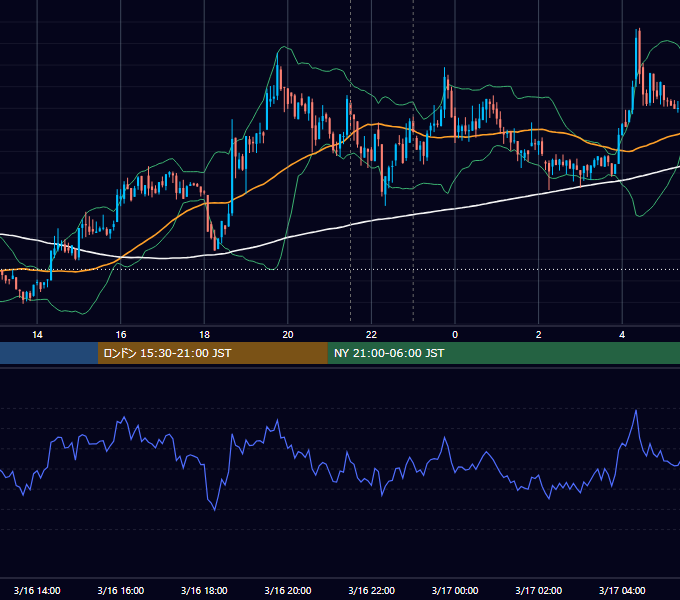Click the upper time axis label 0
This screenshot has height=600, width=680.
tap(455, 335)
